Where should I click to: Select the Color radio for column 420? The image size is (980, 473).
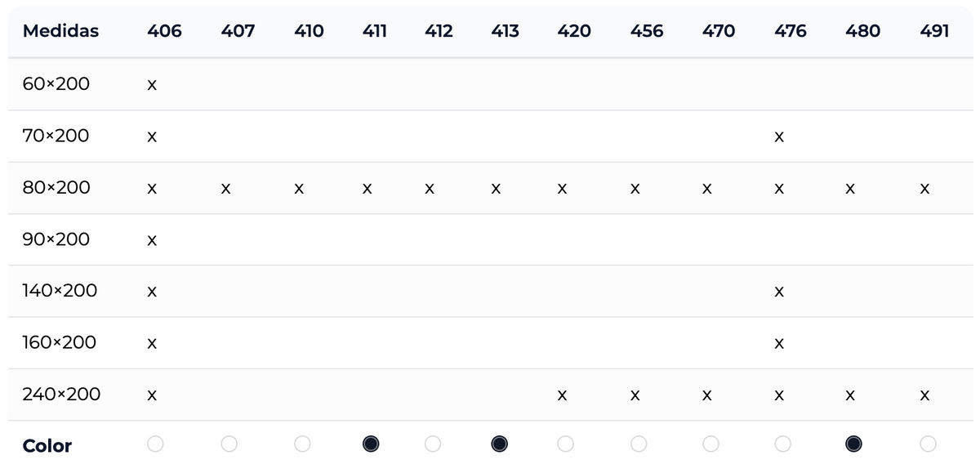pos(565,444)
